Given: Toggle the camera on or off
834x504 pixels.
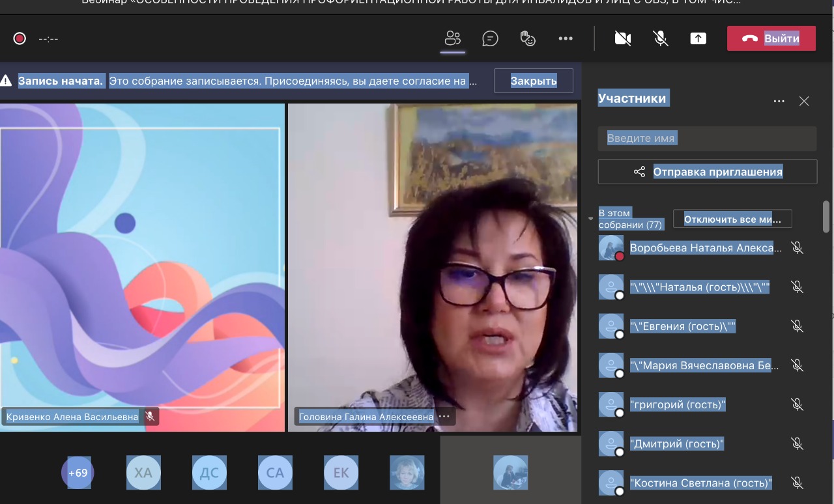Looking at the screenshot, I should coord(623,39).
